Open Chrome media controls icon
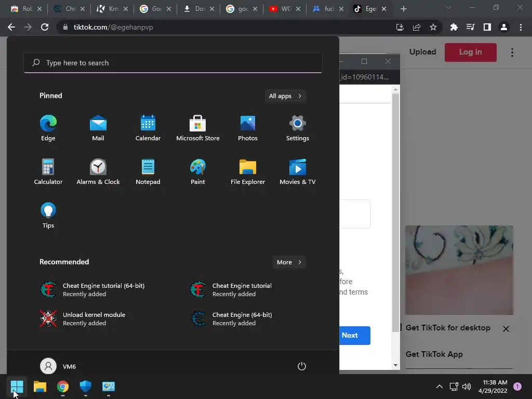 coord(470,27)
